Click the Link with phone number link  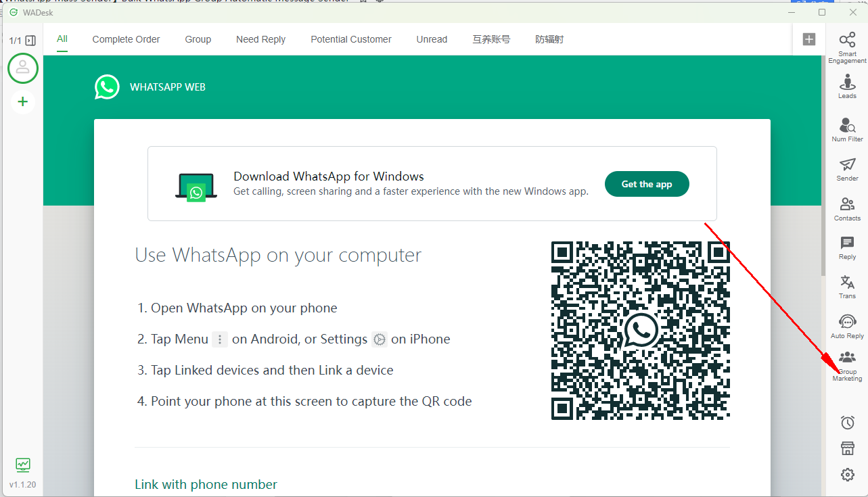pyautogui.click(x=206, y=484)
